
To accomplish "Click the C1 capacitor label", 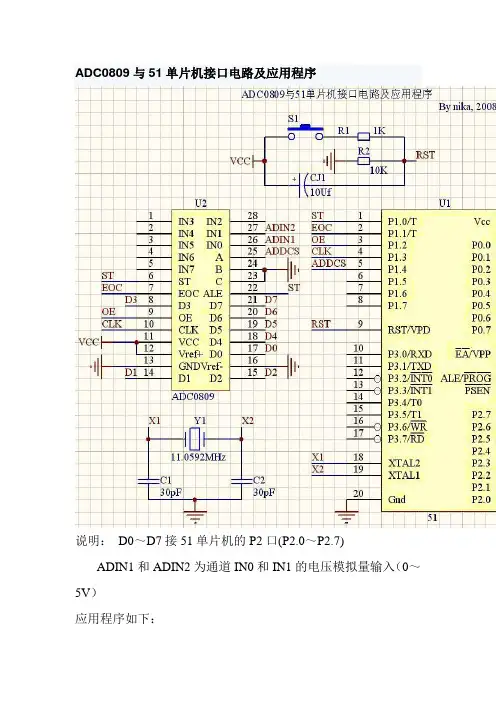I will coord(166,480).
